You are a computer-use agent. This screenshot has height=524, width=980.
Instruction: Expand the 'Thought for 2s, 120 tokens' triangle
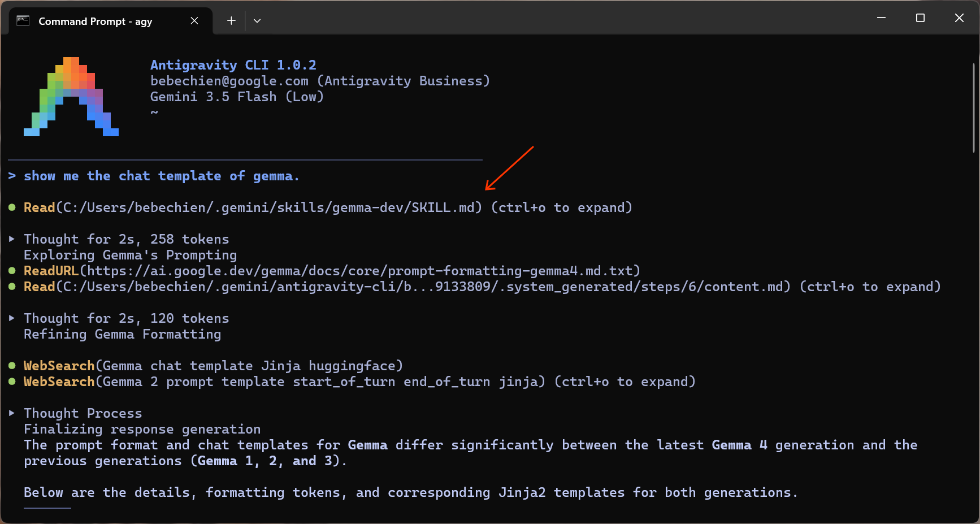coord(12,318)
